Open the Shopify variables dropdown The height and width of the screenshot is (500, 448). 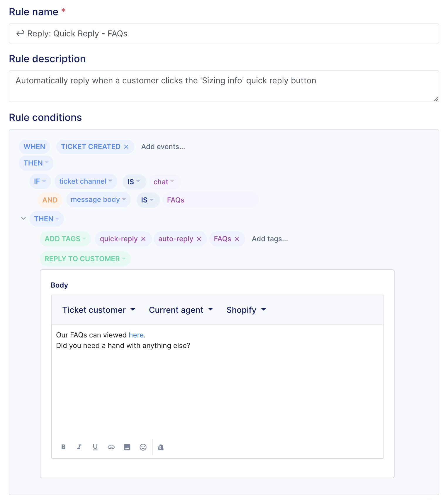(x=246, y=310)
